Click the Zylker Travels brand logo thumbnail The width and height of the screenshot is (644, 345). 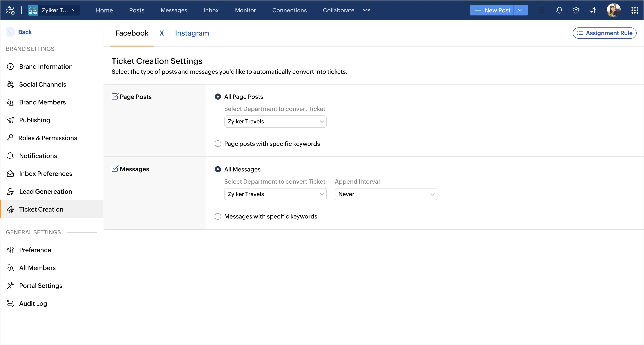tap(33, 10)
